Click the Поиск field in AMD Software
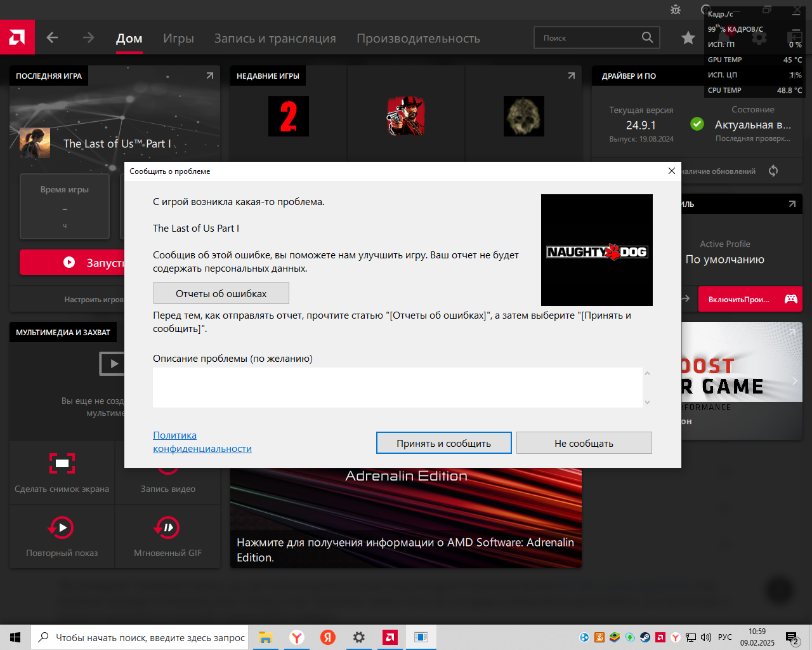This screenshot has width=812, height=650. (x=597, y=37)
